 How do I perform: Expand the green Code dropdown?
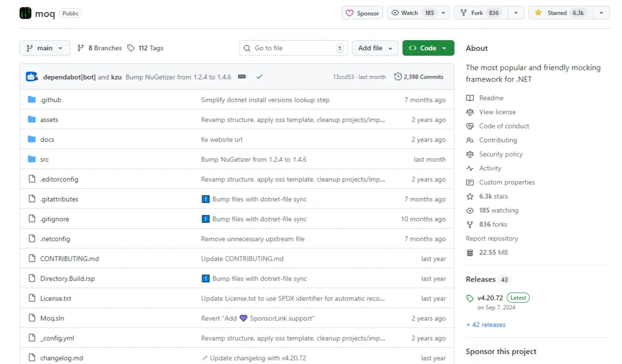pos(428,48)
